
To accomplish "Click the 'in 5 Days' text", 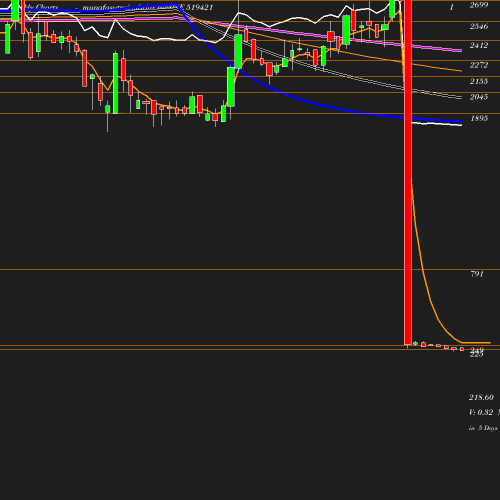I will tap(483, 428).
